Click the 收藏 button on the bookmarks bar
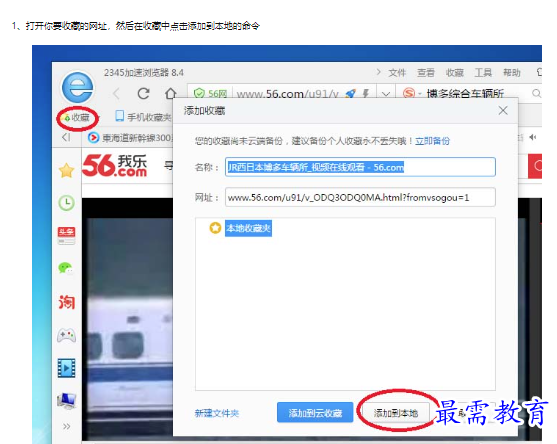Screen dimensions: 557x444 pyautogui.click(x=77, y=118)
